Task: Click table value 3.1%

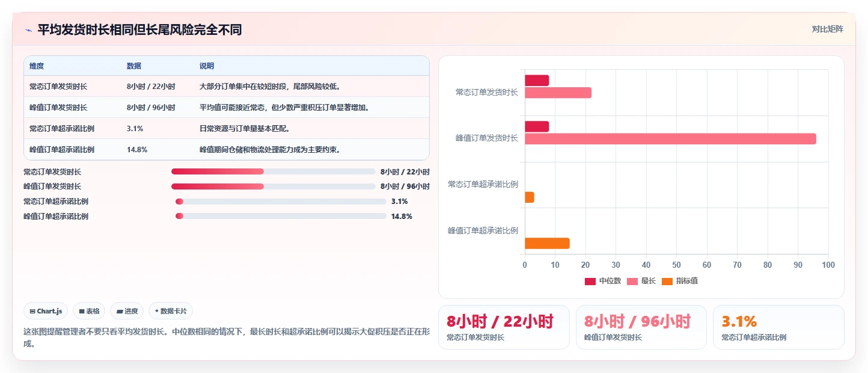Action: (135, 129)
